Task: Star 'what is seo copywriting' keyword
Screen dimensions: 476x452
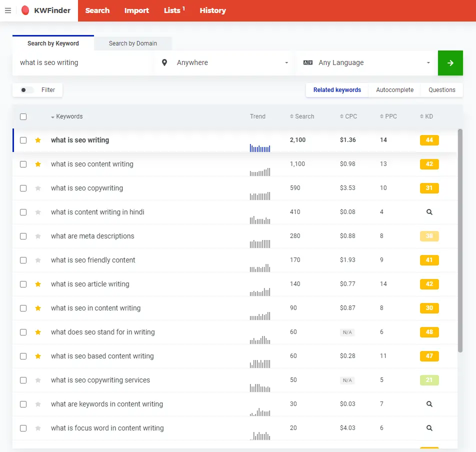Action: [38, 188]
